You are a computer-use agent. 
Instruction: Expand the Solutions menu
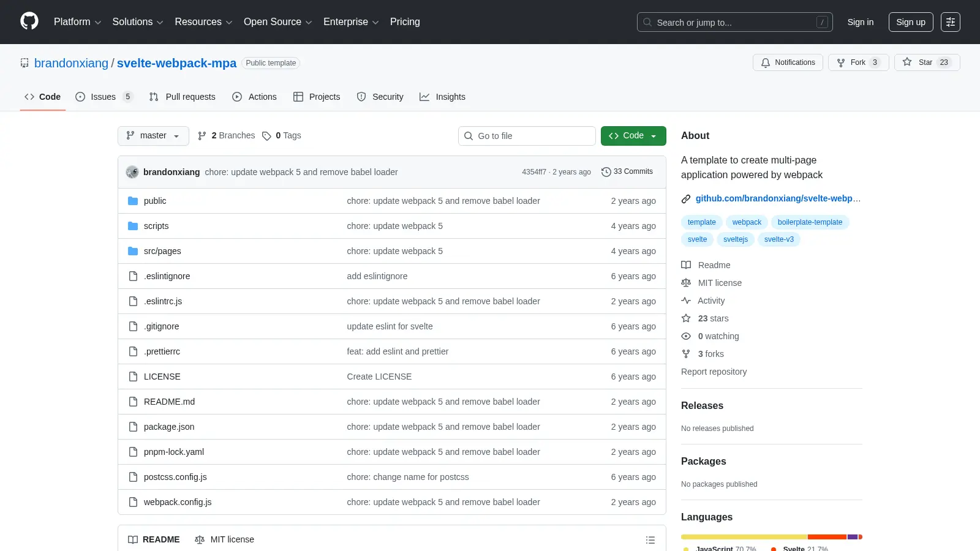click(138, 22)
